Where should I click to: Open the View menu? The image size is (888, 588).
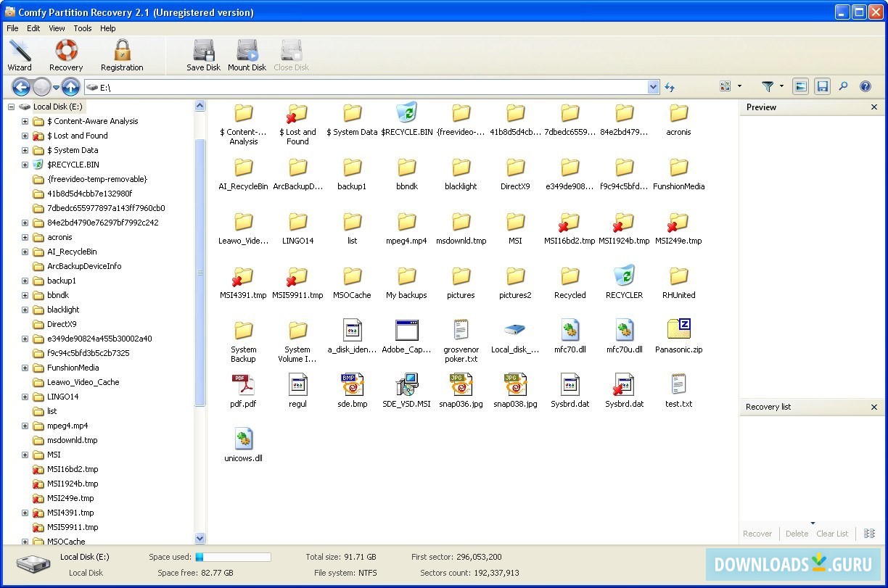click(57, 28)
